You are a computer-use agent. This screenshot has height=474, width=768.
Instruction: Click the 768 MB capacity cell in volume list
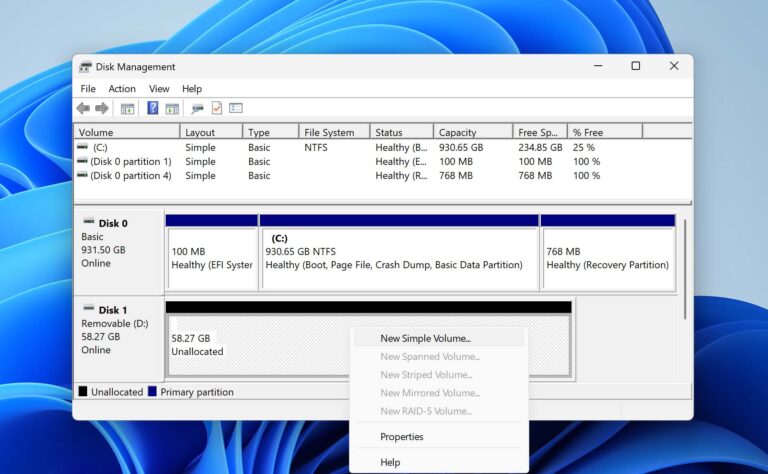[456, 176]
